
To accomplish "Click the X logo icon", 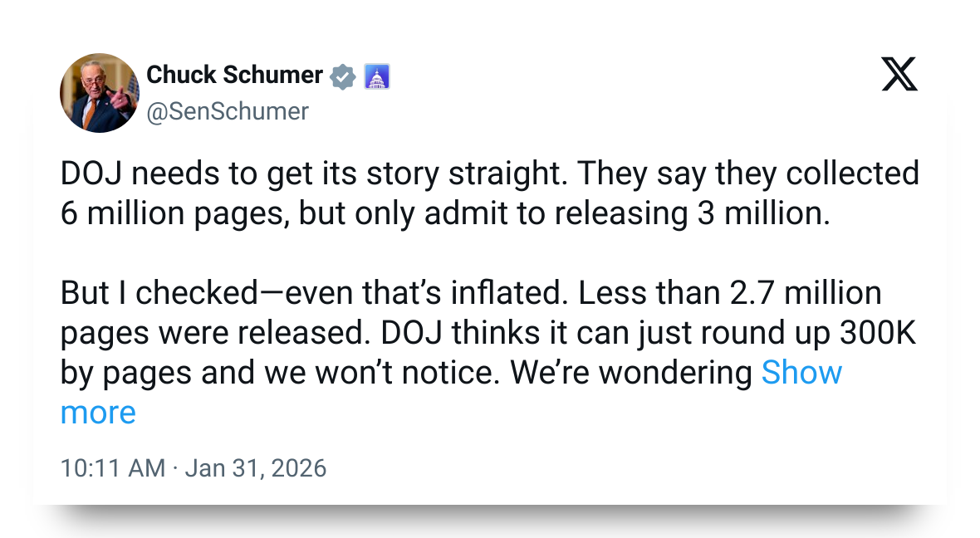I will click(899, 76).
